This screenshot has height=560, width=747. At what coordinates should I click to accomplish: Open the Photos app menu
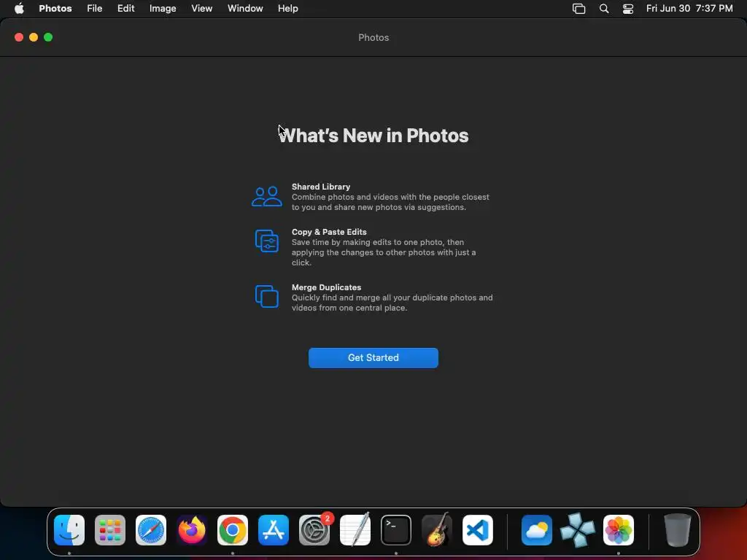[55, 8]
